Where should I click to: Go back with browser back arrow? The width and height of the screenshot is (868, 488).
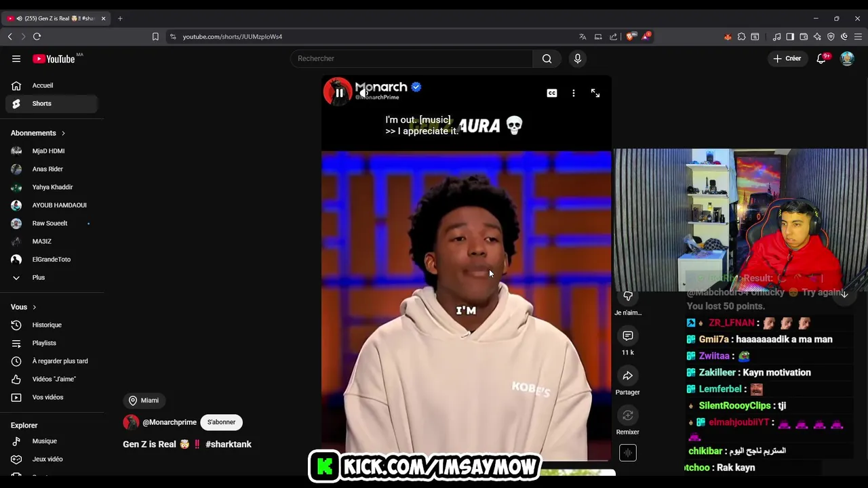pyautogui.click(x=9, y=37)
